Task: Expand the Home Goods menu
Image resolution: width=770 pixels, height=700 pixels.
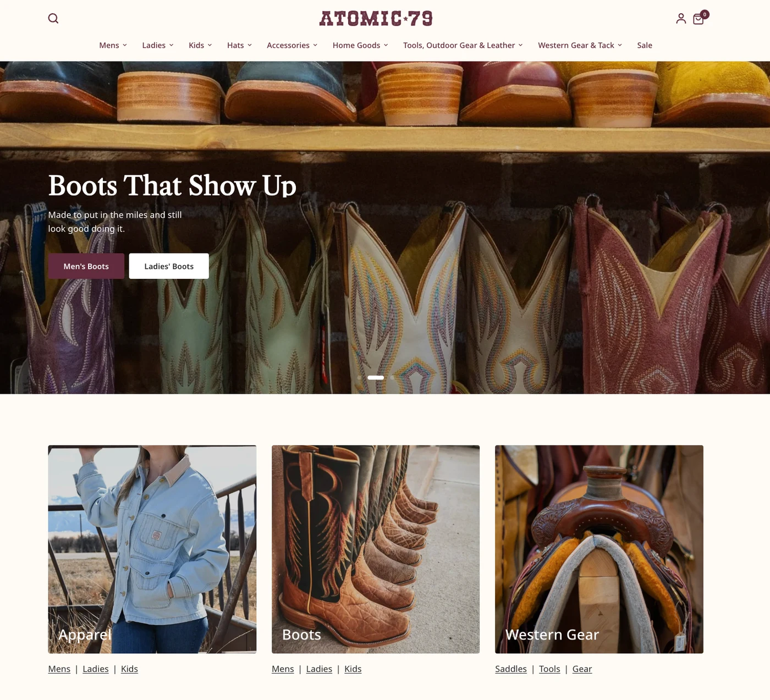Action: [360, 45]
